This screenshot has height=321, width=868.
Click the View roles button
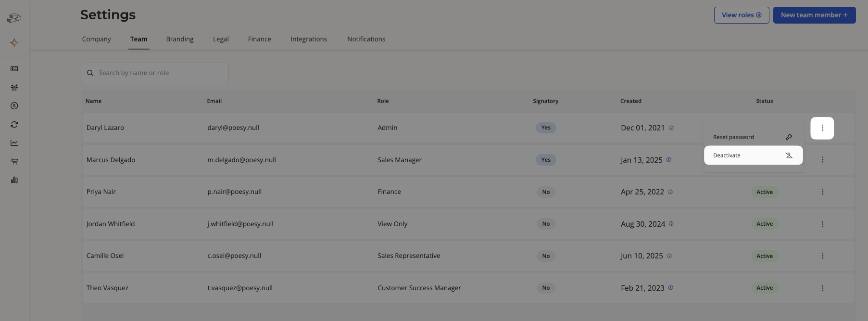[x=742, y=15]
